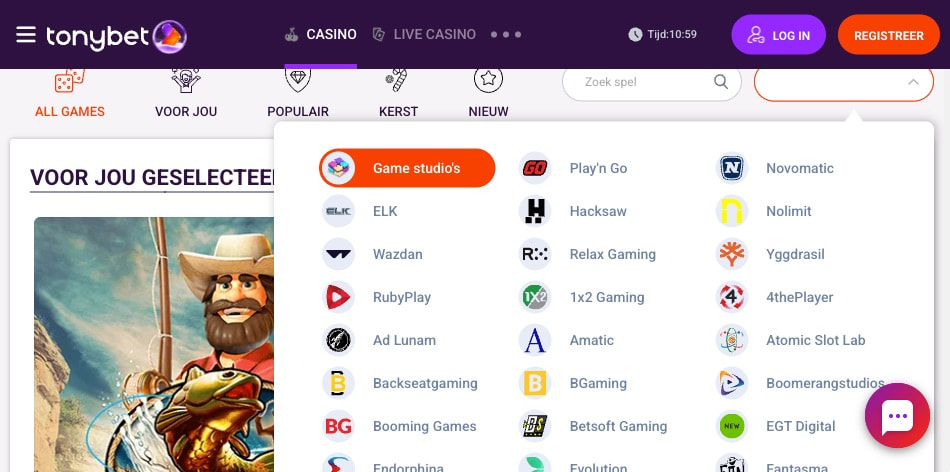Click the tonybet logo
The height and width of the screenshot is (472, 950).
pyautogui.click(x=116, y=36)
